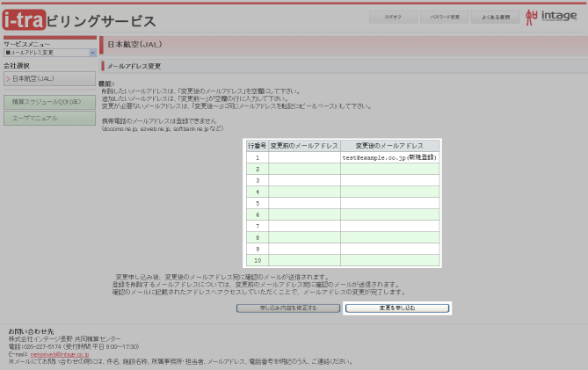Click 申し込み内容を修正する button
This screenshot has height=370, width=588.
(x=288, y=308)
